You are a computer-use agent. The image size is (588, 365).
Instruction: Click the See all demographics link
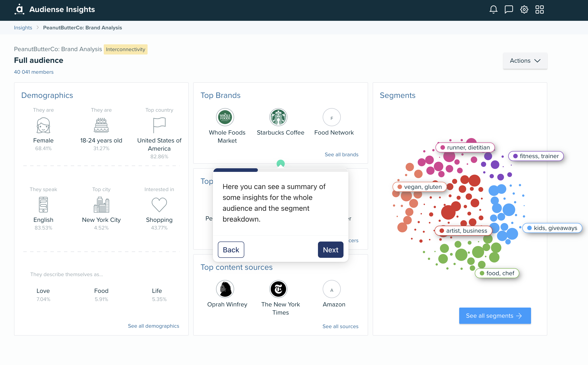(x=154, y=325)
